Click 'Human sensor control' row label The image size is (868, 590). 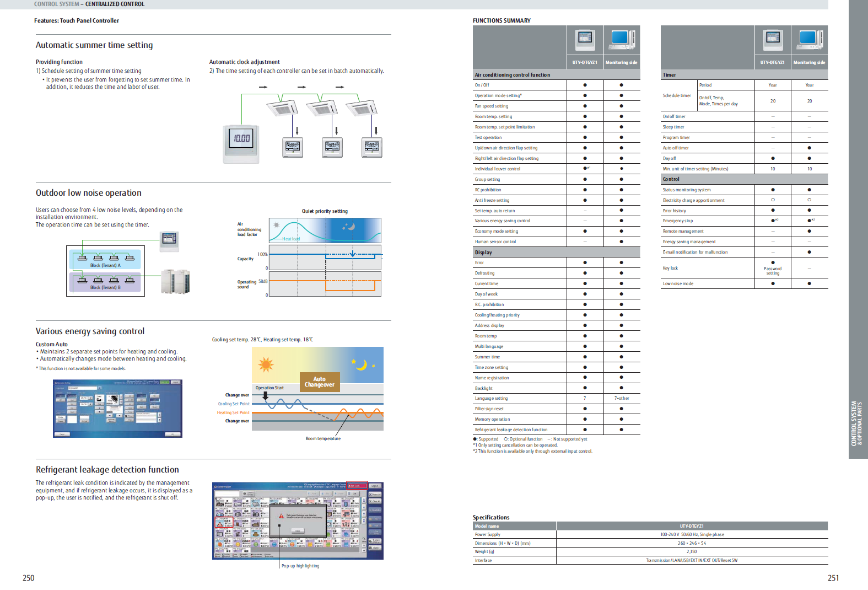(495, 242)
